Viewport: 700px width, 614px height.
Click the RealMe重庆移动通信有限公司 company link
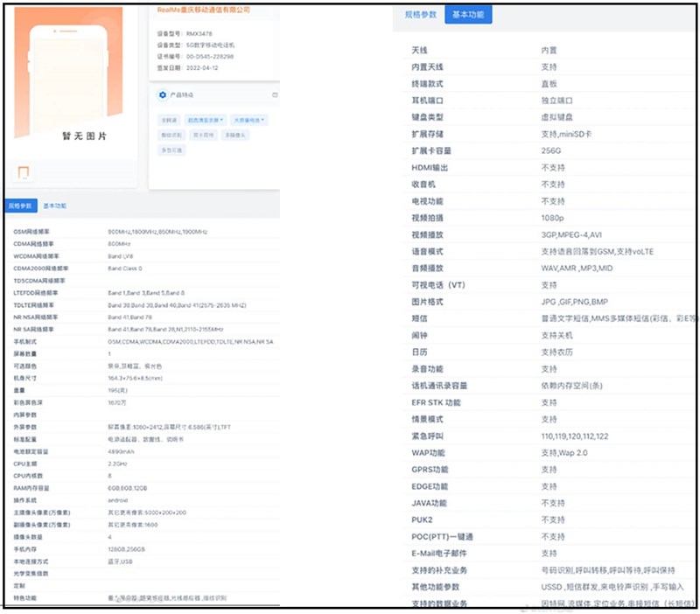pyautogui.click(x=204, y=10)
